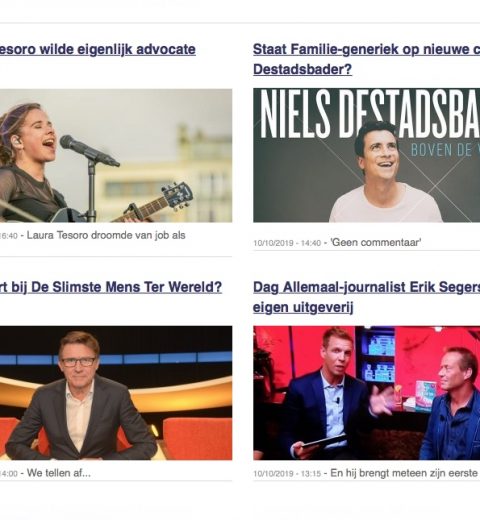Open the "Staat Familie-generiek op nieuwe" headline
480x520 pixels.
click(x=366, y=50)
